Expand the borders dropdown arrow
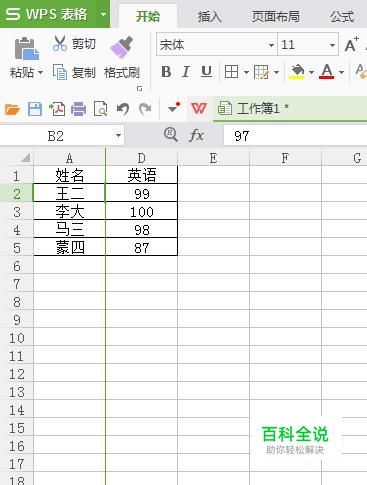 click(246, 72)
